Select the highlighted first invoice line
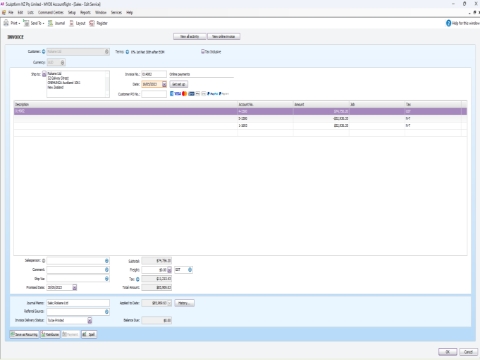 (x=240, y=111)
